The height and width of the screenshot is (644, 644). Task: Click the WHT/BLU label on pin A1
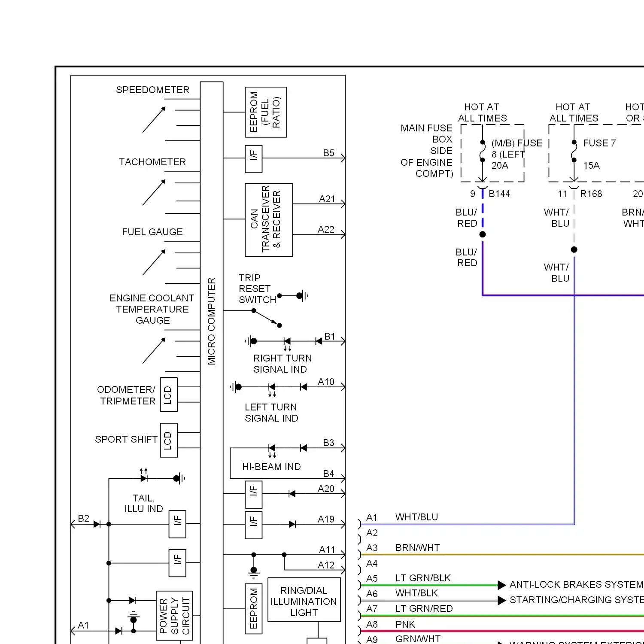pos(416,517)
